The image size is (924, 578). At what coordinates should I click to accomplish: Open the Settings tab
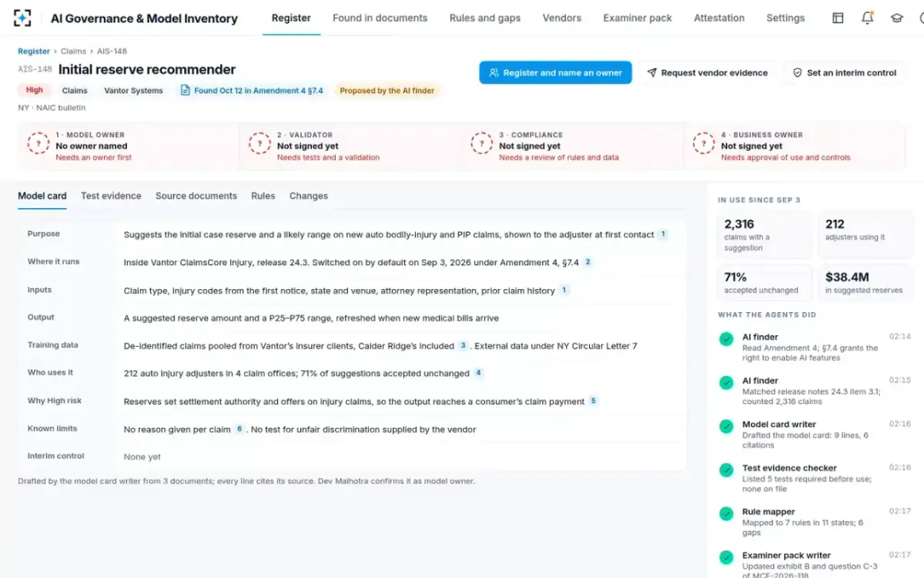coord(785,18)
